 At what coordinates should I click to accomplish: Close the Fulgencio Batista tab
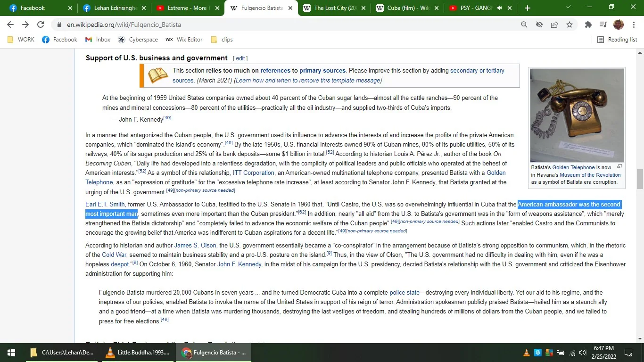click(290, 8)
